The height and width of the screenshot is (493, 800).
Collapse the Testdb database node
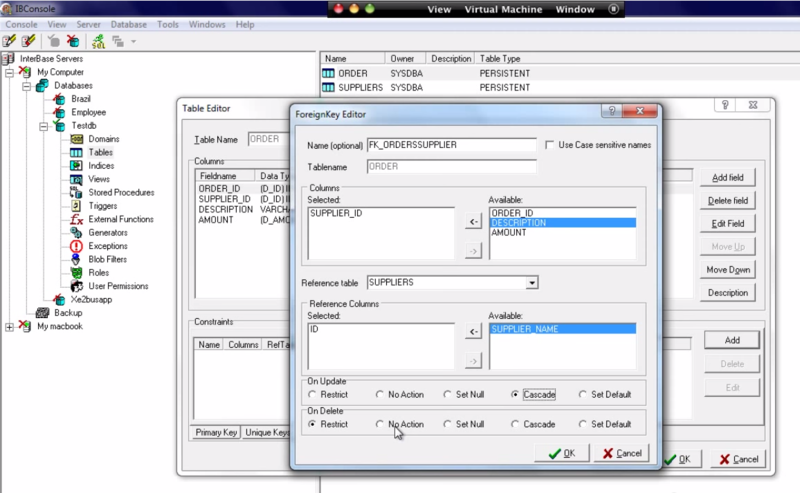click(44, 126)
